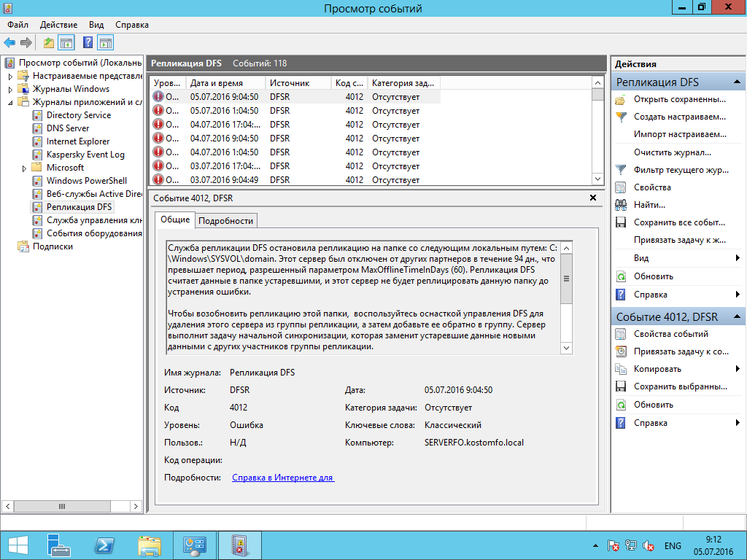This screenshot has height=560, width=747.
Task: Open File Explorer from the taskbar
Action: coord(150,545)
